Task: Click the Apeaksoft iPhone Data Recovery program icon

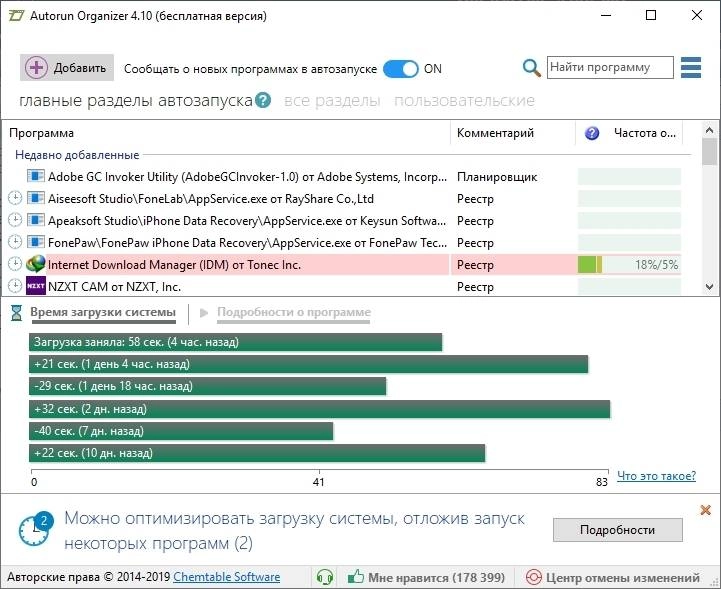Action: coord(35,220)
